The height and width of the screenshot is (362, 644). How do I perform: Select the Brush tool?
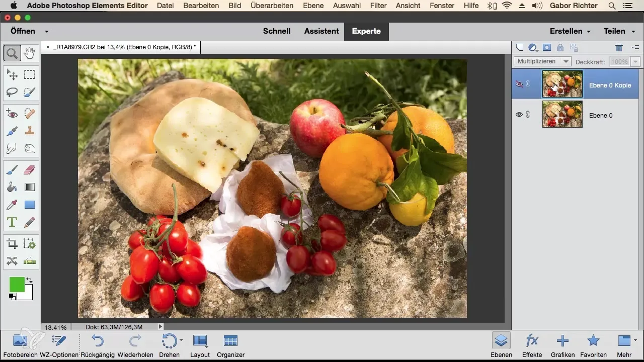(12, 170)
